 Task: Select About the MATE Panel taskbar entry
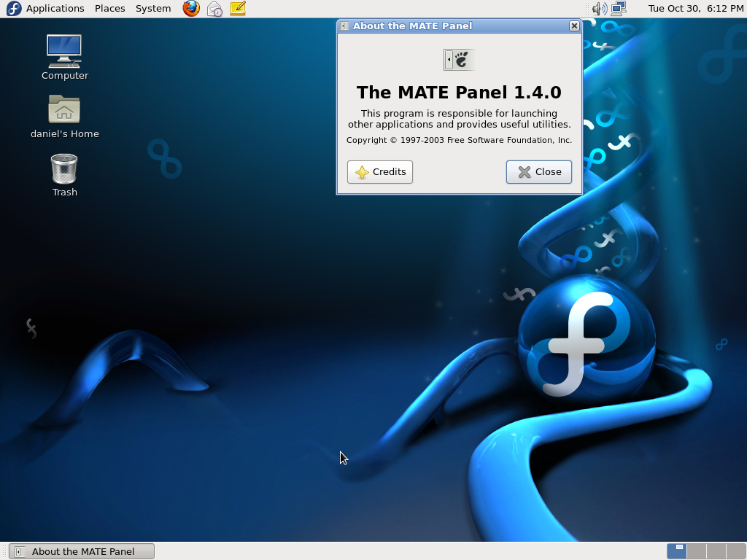click(x=80, y=551)
